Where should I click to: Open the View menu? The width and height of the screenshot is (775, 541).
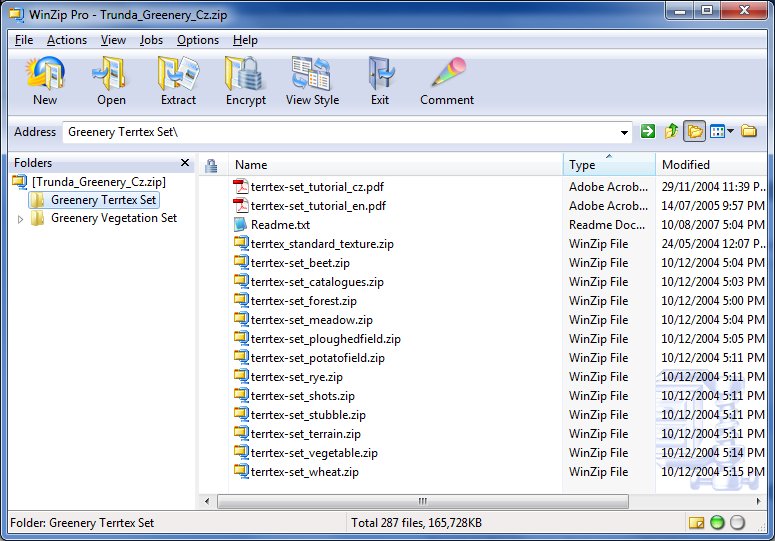tap(113, 40)
